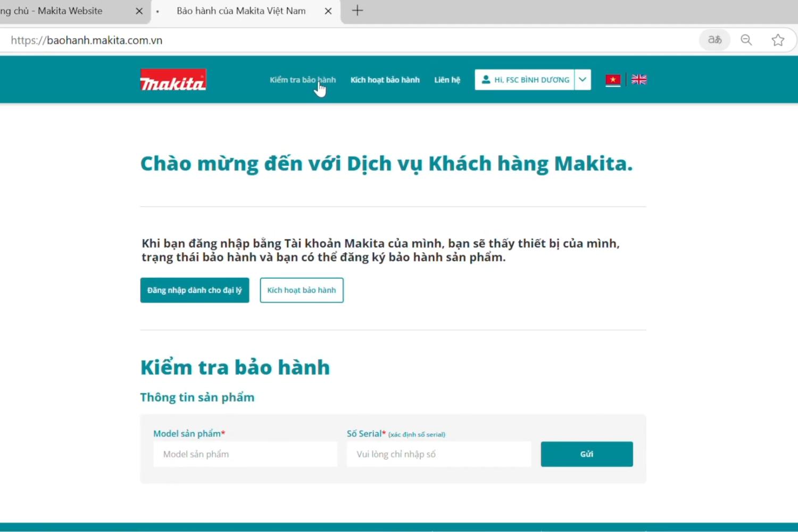Click the browser address bar URL

87,40
